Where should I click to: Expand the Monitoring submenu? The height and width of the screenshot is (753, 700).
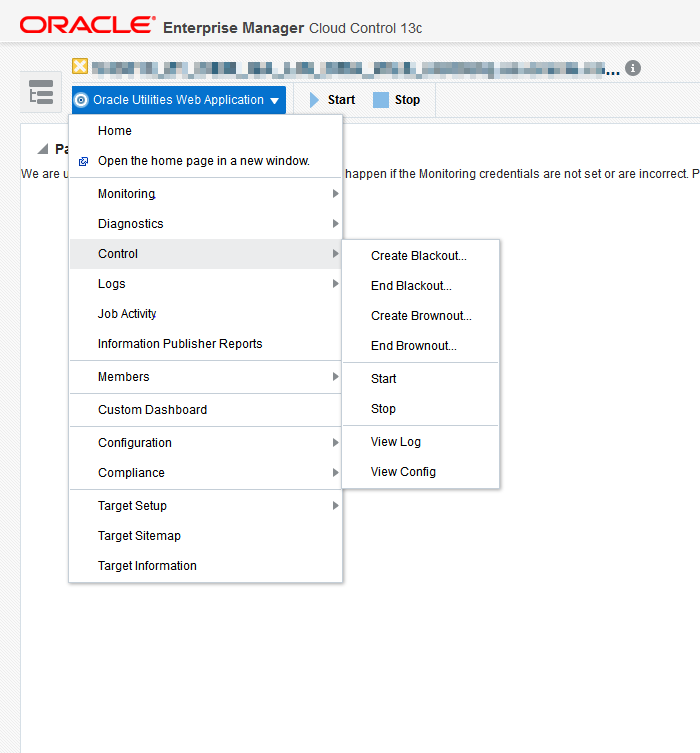click(205, 194)
